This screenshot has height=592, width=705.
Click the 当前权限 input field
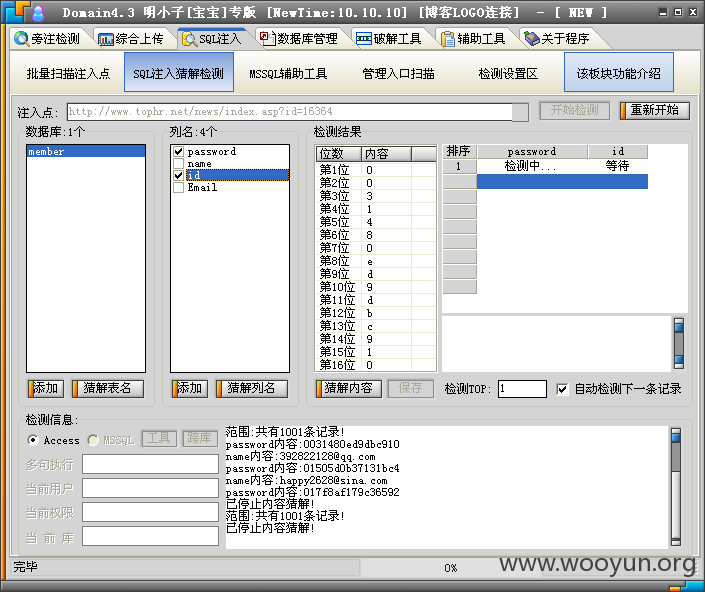(151, 512)
